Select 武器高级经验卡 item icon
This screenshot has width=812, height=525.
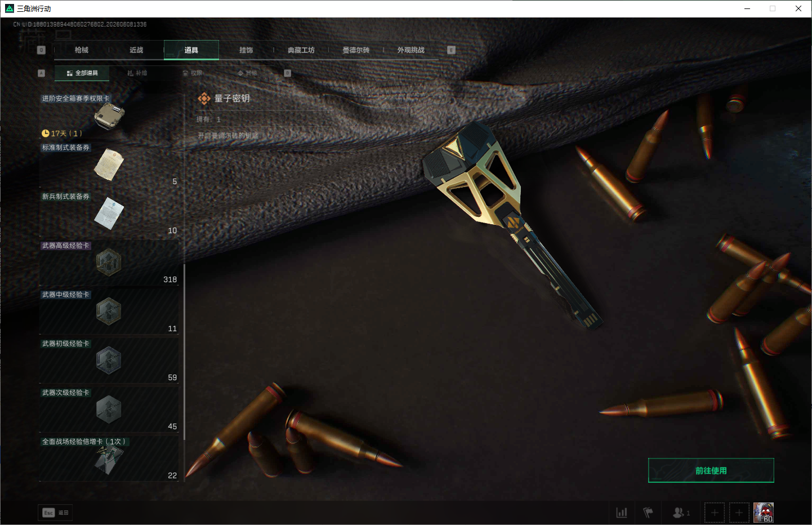[109, 262]
